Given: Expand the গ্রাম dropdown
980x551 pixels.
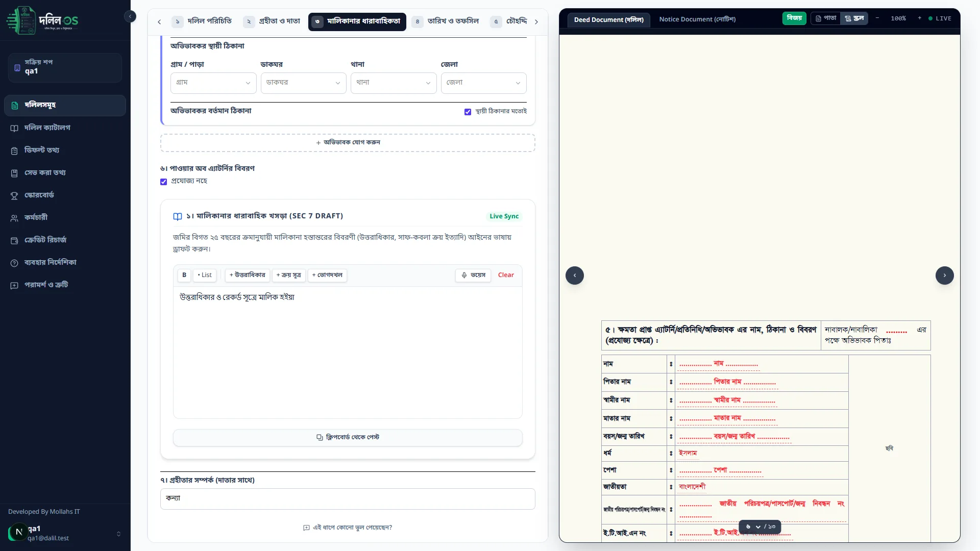Looking at the screenshot, I should click(x=213, y=83).
